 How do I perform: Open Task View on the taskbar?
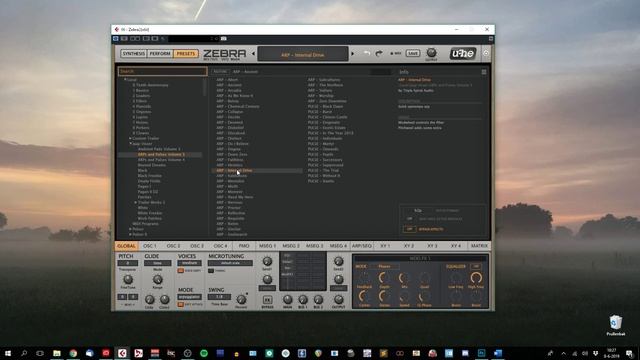[x=40, y=353]
